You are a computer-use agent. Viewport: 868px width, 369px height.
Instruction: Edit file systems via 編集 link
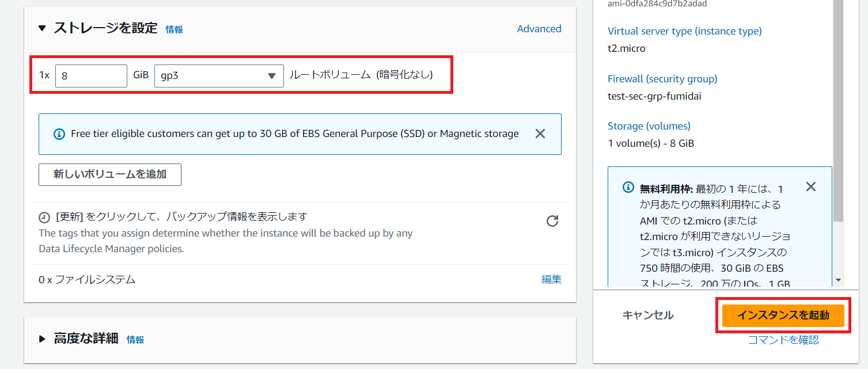[x=551, y=279]
